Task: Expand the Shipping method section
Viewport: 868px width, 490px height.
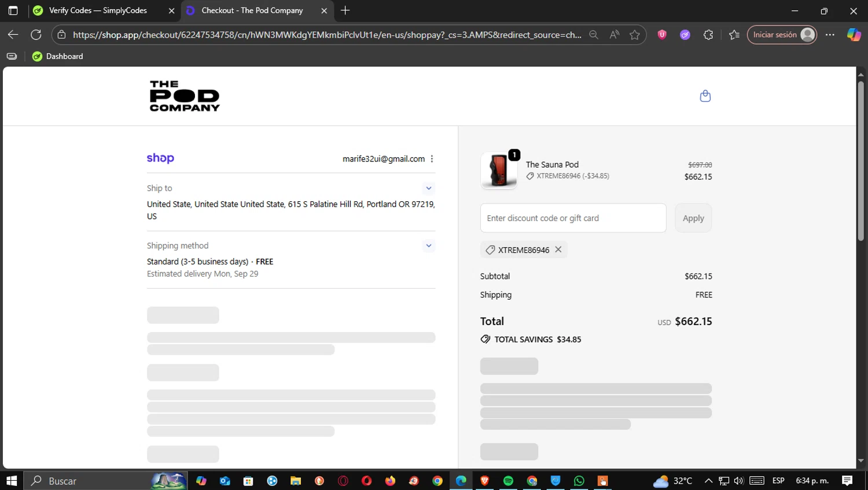Action: pos(429,246)
